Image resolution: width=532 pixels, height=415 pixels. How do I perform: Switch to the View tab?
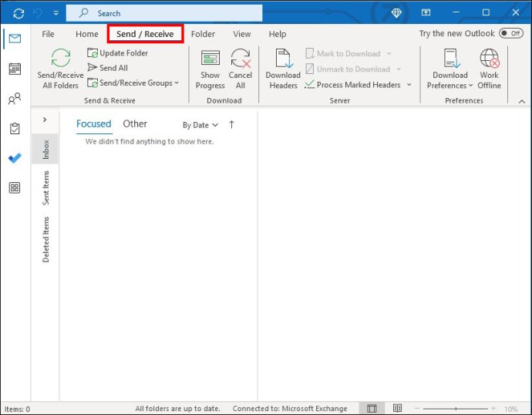[242, 34]
